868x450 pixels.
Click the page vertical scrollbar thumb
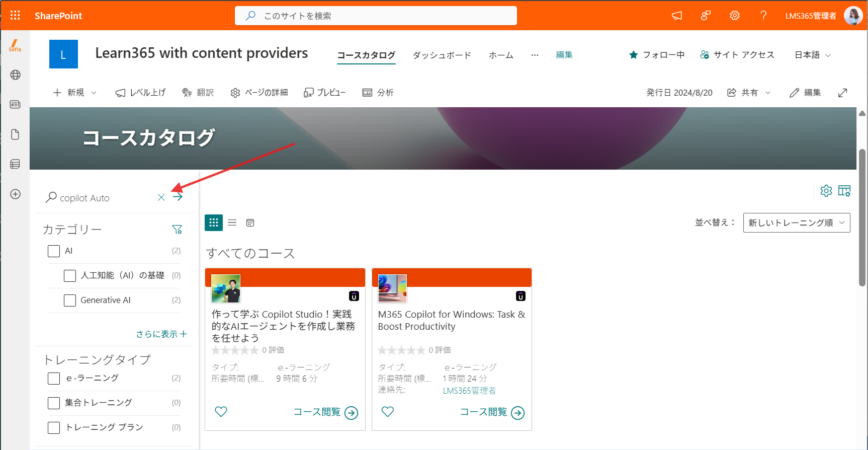[862, 217]
